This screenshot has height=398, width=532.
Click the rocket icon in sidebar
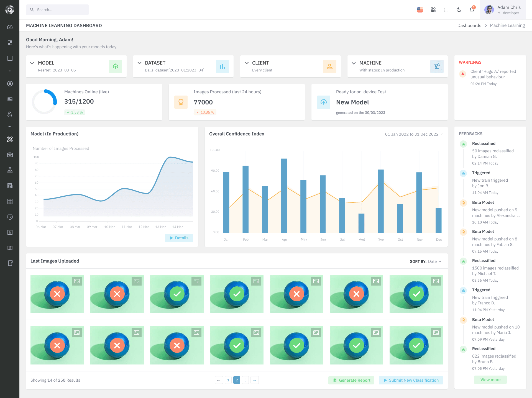click(x=10, y=114)
